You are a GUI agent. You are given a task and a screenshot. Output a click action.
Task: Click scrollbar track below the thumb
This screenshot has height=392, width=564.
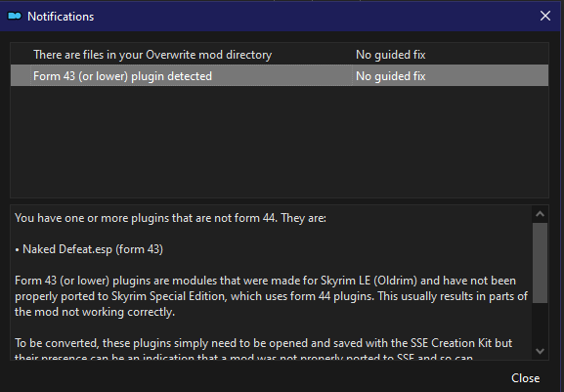(540, 323)
